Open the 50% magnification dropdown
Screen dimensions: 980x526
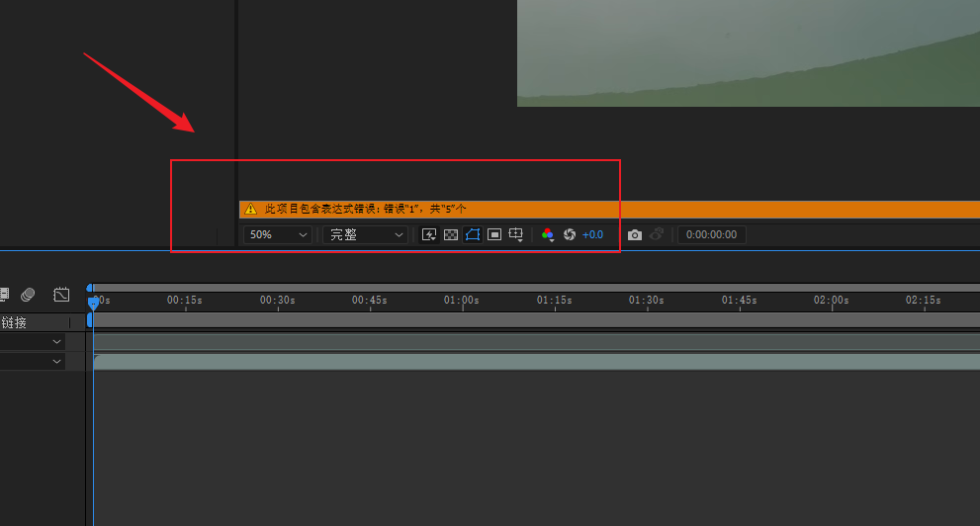(x=278, y=235)
